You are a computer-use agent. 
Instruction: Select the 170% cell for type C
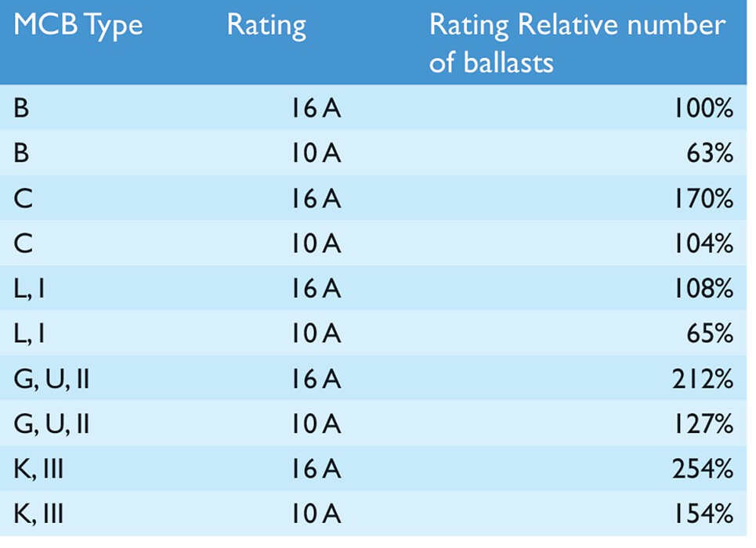coord(704,198)
